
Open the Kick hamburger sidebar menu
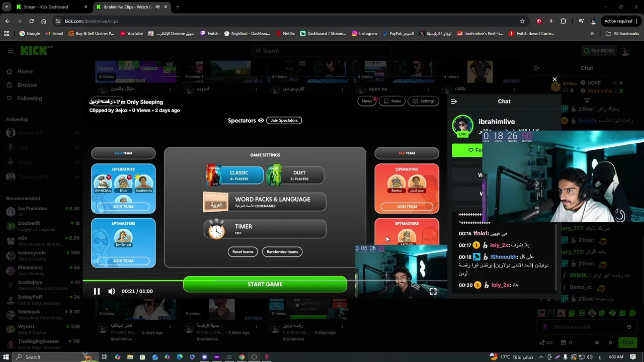tap(11, 51)
